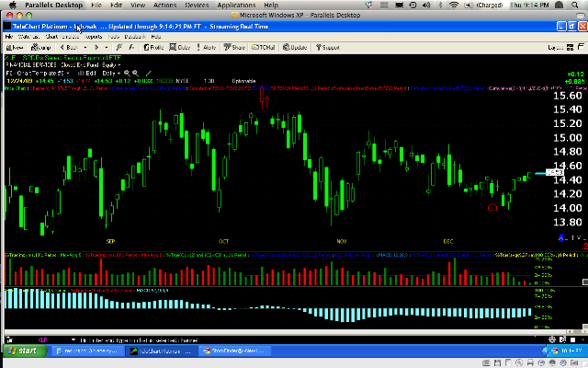Click the DEC month label

coord(448,241)
